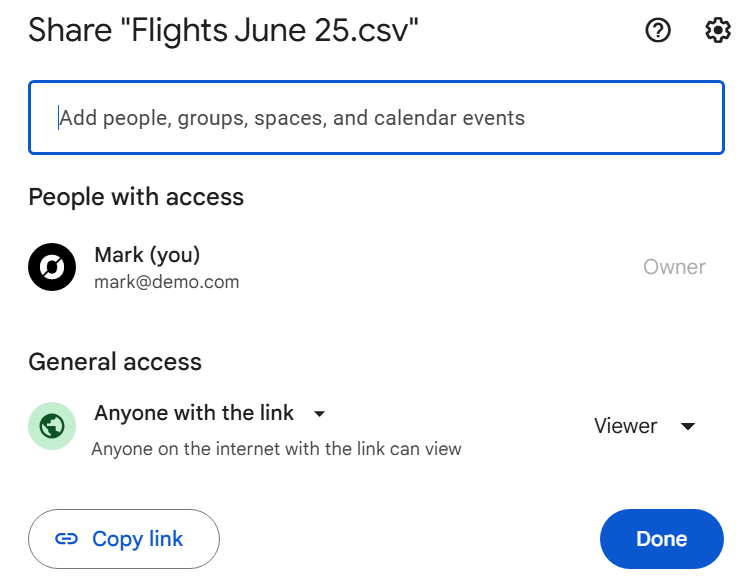Image resolution: width=755 pixels, height=579 pixels.
Task: Click the green globe general access icon
Action: [52, 426]
